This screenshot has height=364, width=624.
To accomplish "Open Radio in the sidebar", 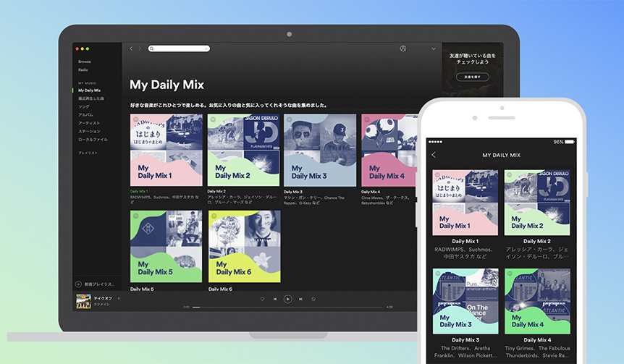I will [x=84, y=69].
